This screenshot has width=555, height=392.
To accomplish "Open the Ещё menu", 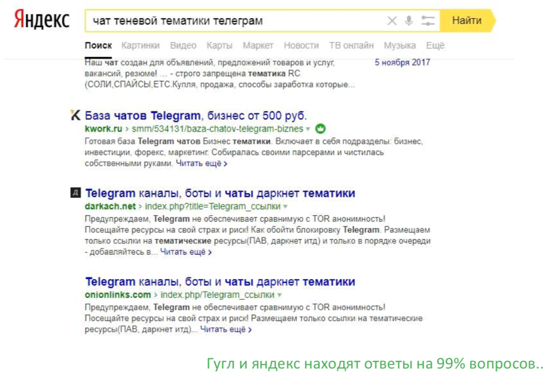I will [435, 46].
